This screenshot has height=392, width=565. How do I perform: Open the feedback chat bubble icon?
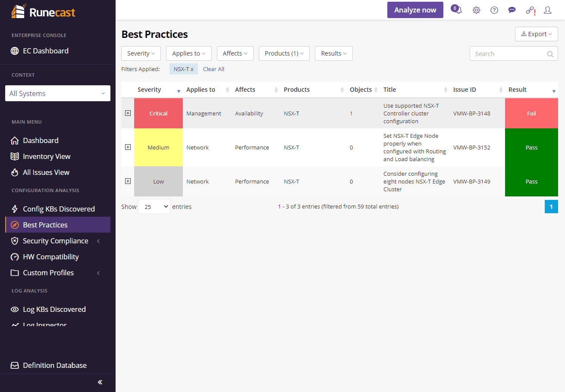coord(512,10)
